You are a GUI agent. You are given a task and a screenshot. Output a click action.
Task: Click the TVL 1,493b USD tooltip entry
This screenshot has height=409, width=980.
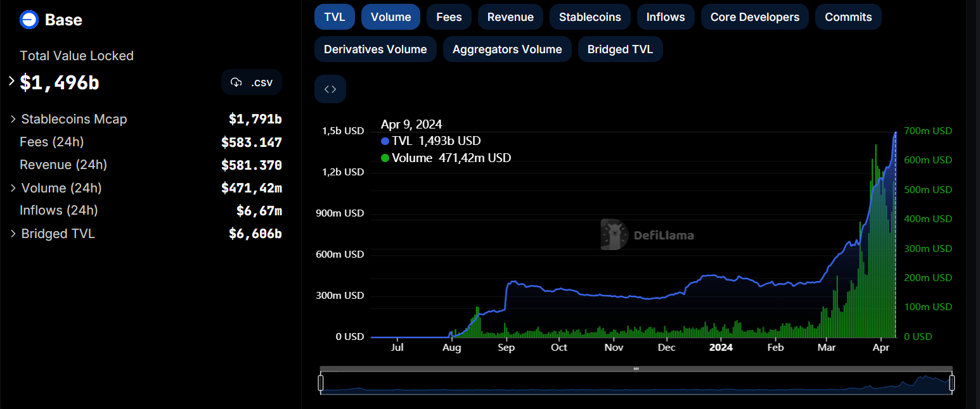tap(431, 141)
